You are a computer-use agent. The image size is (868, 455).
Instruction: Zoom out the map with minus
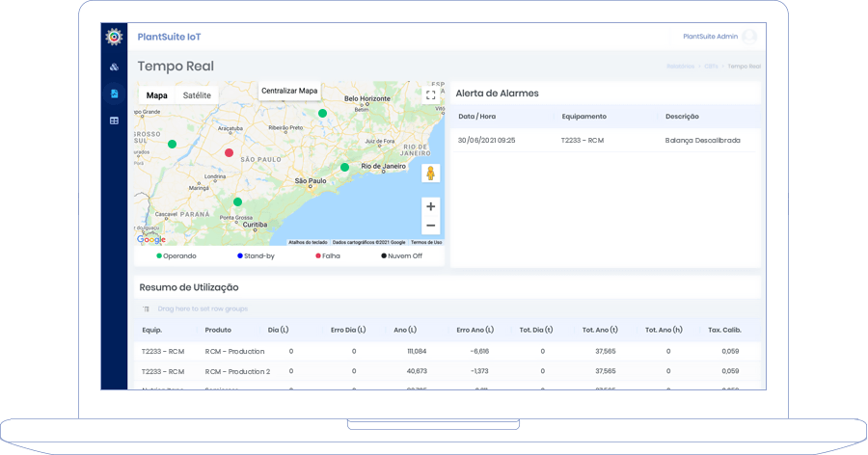click(x=430, y=226)
